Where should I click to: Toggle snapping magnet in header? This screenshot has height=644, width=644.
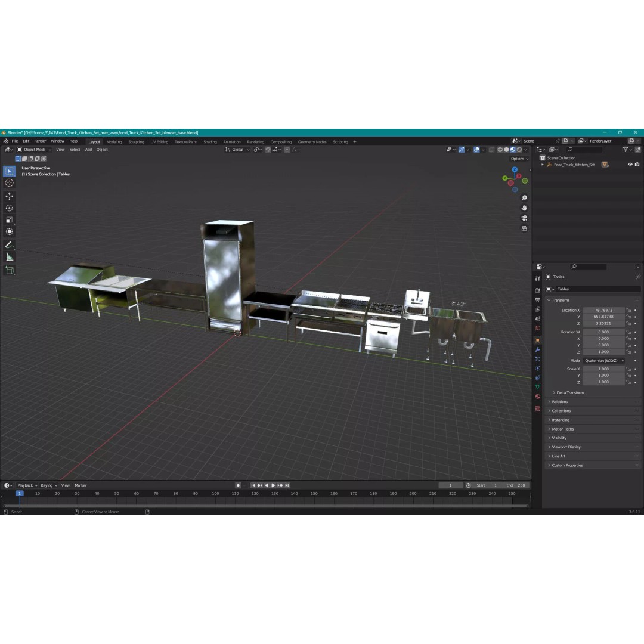268,150
